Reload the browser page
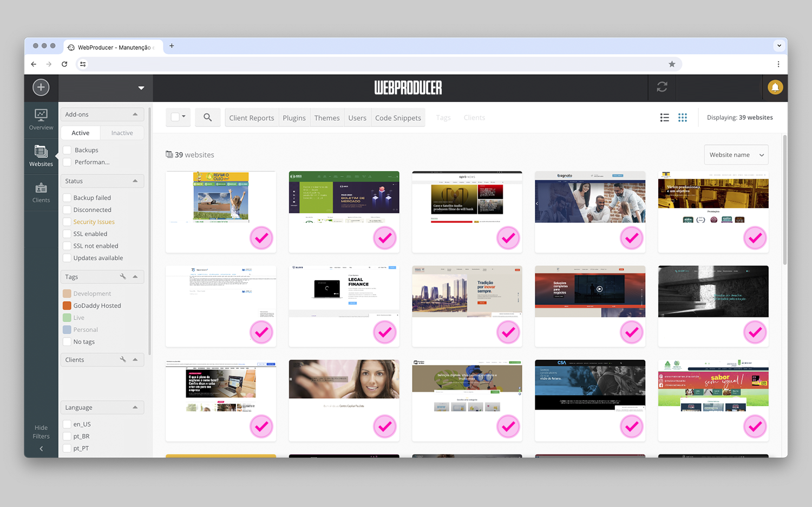The width and height of the screenshot is (812, 507). tap(64, 64)
